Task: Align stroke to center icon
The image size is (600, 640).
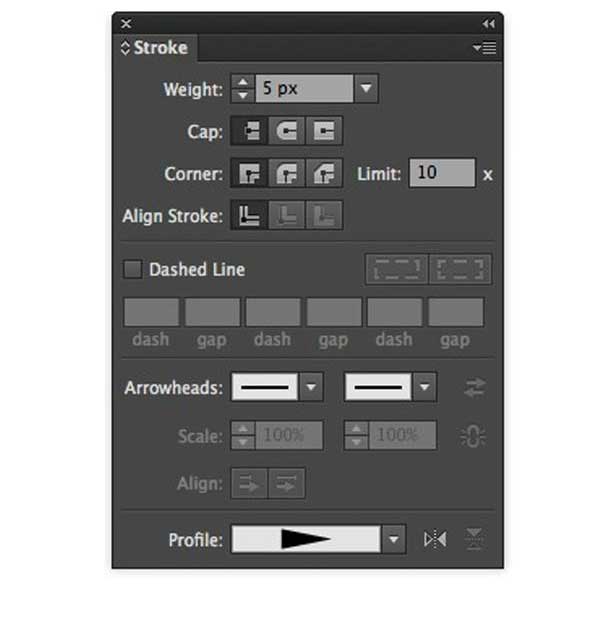Action: pyautogui.click(x=249, y=216)
